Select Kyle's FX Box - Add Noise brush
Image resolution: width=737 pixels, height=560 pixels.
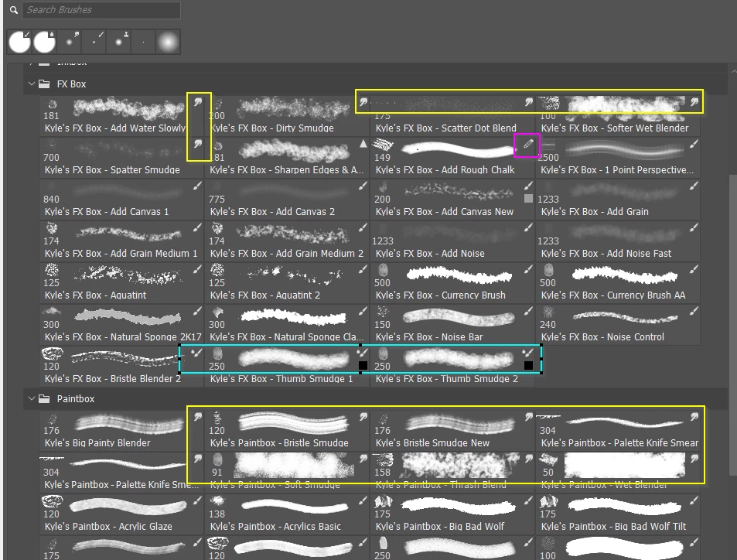click(452, 241)
